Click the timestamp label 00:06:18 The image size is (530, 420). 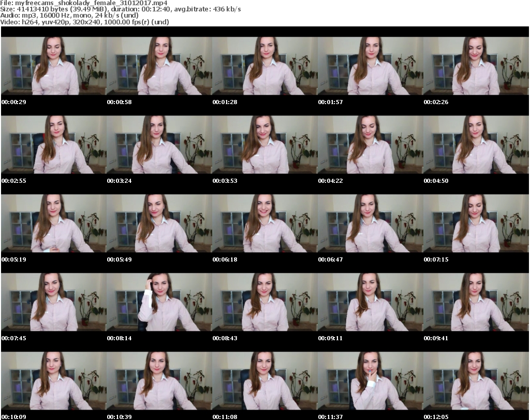[225, 259]
